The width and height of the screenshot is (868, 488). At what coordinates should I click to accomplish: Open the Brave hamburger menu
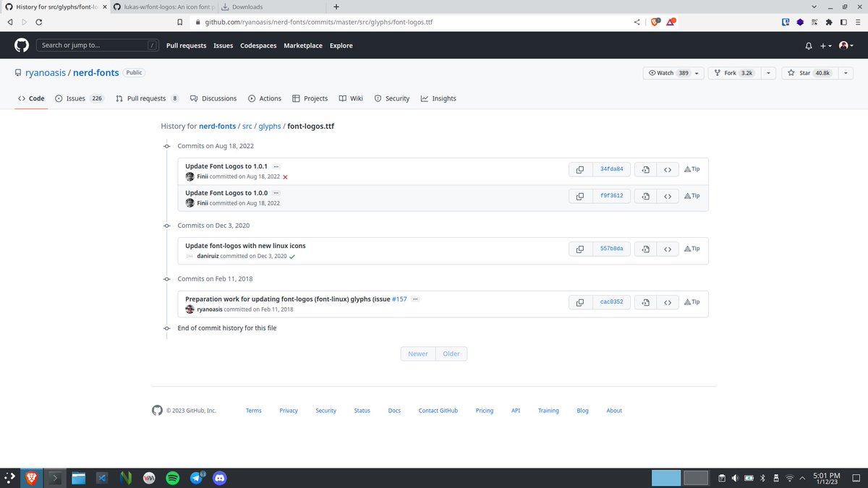click(x=857, y=22)
